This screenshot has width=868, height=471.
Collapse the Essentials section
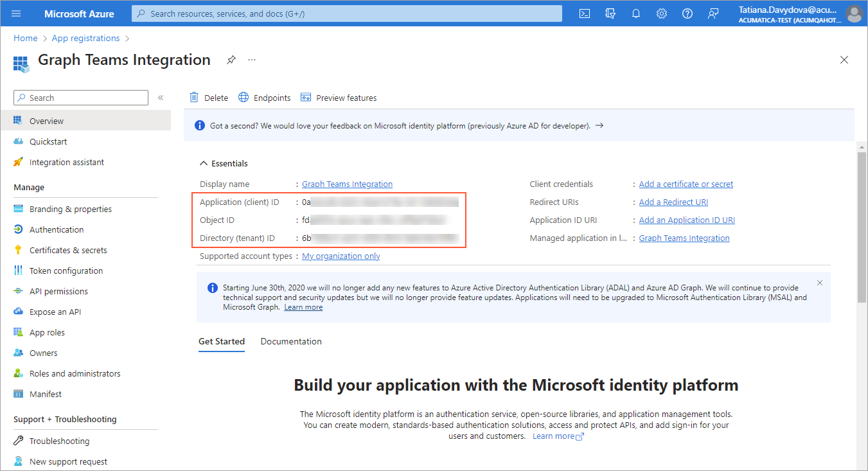pos(204,163)
